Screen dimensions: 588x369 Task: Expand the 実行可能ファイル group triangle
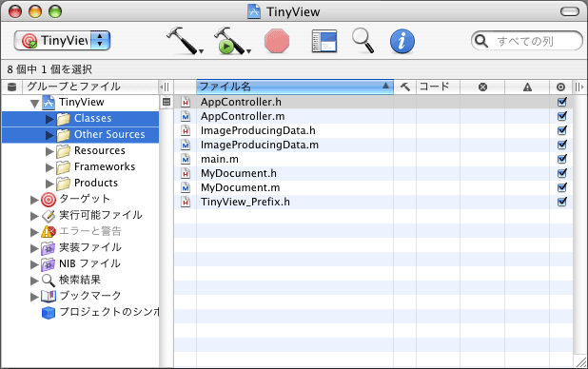pos(34,216)
